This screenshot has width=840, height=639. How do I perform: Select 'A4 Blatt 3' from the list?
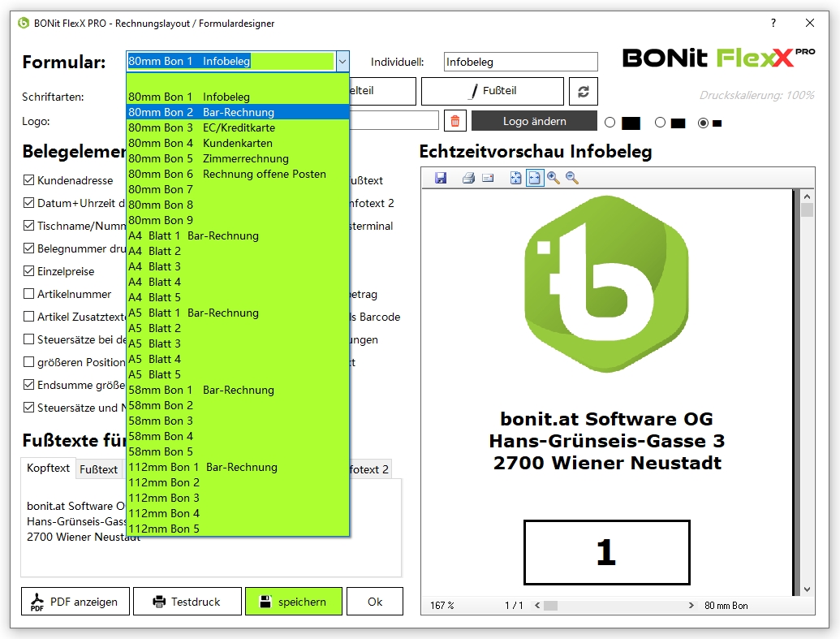238,267
